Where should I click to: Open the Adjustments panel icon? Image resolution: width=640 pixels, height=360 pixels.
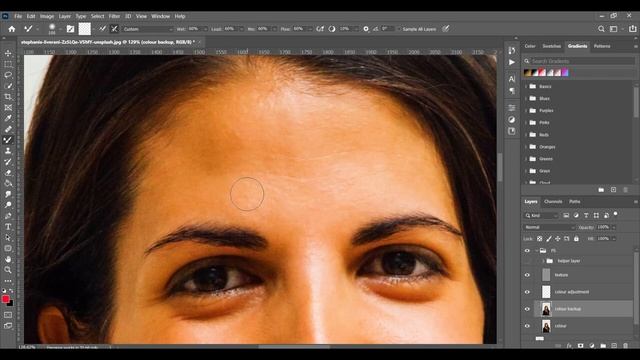(512, 120)
